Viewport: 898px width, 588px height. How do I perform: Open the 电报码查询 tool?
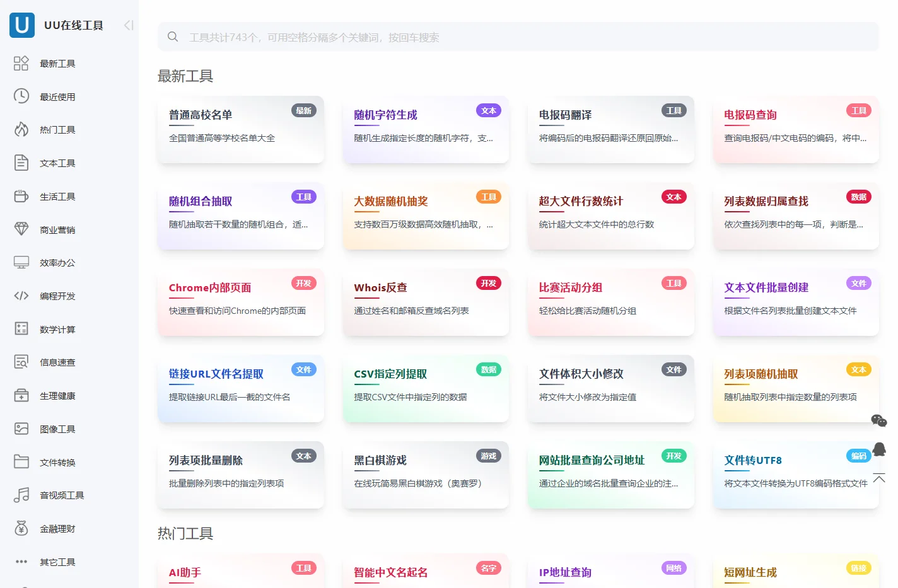pyautogui.click(x=796, y=129)
